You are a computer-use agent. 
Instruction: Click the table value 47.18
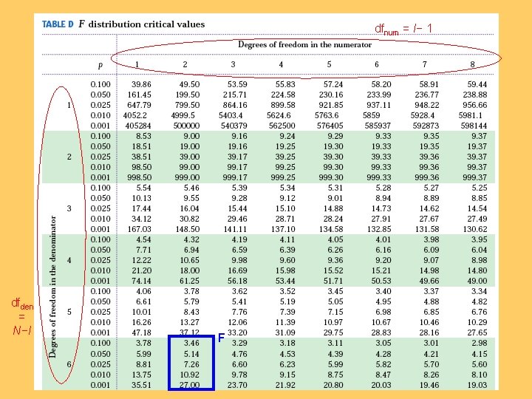tap(141, 332)
